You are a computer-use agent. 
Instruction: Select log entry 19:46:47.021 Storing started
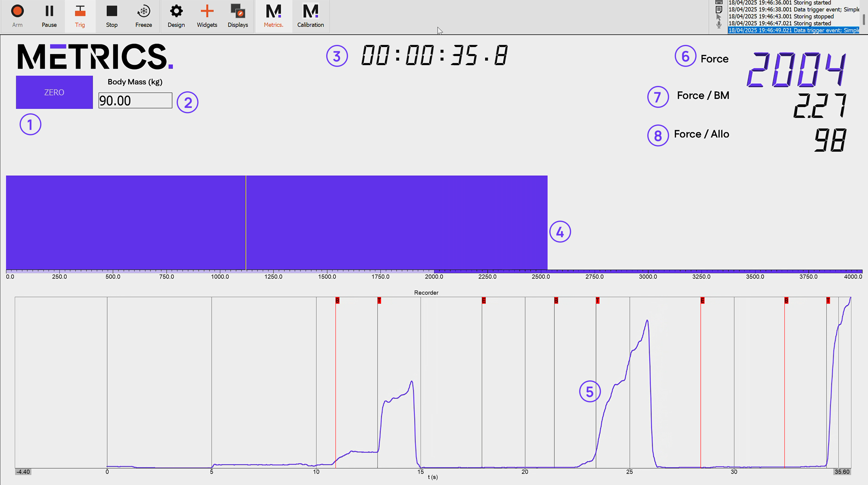tap(794, 23)
